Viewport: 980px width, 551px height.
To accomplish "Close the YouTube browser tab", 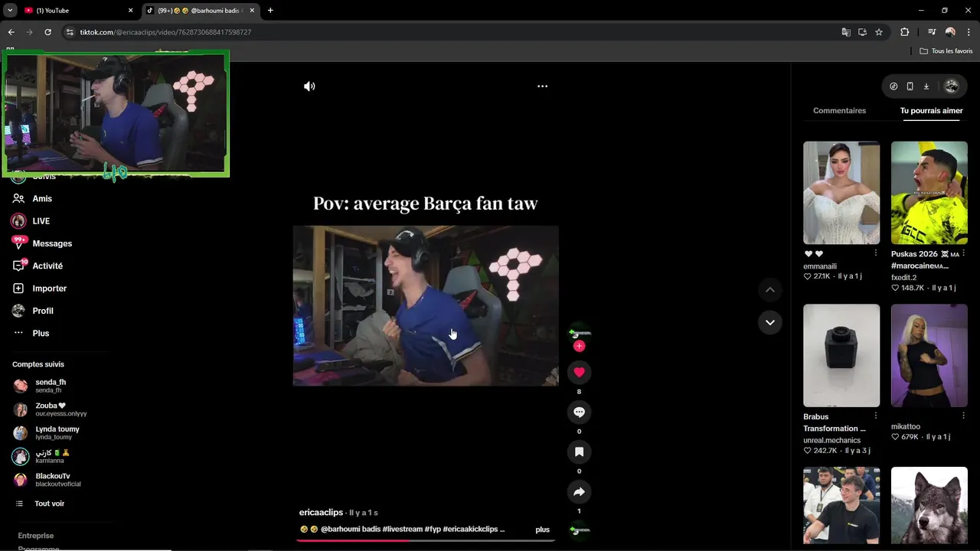I will pos(130,11).
